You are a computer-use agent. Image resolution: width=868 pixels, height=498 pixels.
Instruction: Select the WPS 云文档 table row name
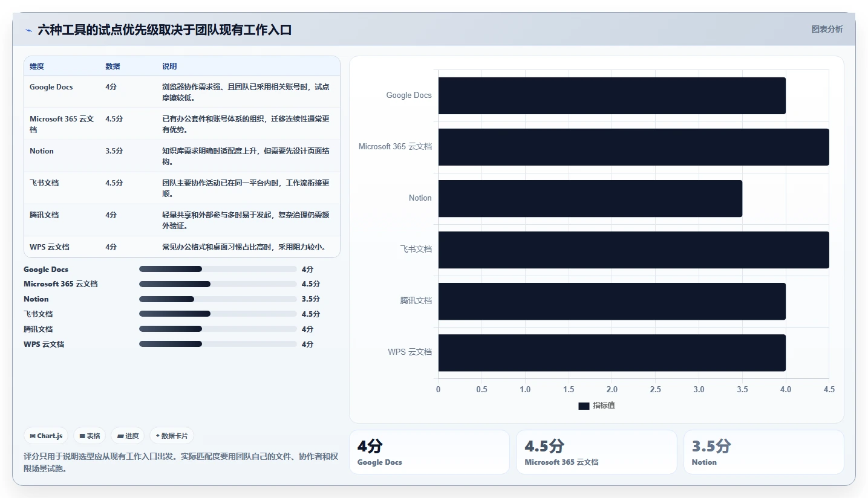[x=50, y=247]
